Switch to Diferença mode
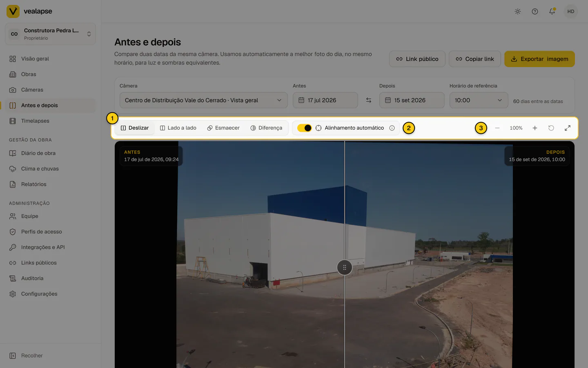588x368 pixels. coord(266,128)
